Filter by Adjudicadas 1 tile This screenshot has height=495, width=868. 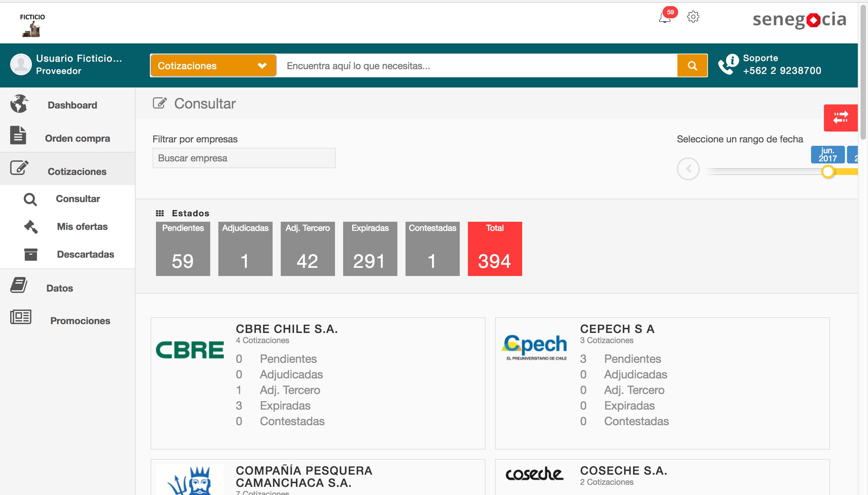pyautogui.click(x=245, y=249)
